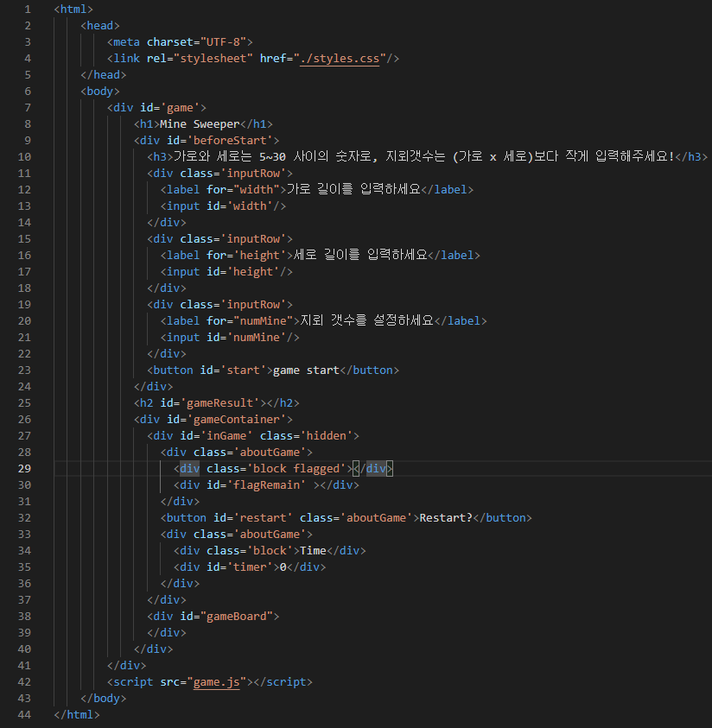Click 'height' id value on line 17
Viewport: 712px width, 728px height.
[253, 272]
